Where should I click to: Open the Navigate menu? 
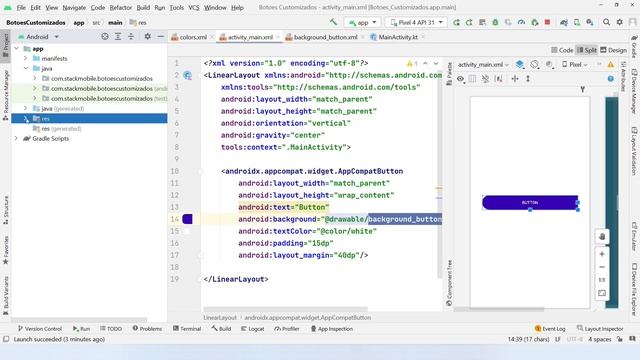click(74, 7)
